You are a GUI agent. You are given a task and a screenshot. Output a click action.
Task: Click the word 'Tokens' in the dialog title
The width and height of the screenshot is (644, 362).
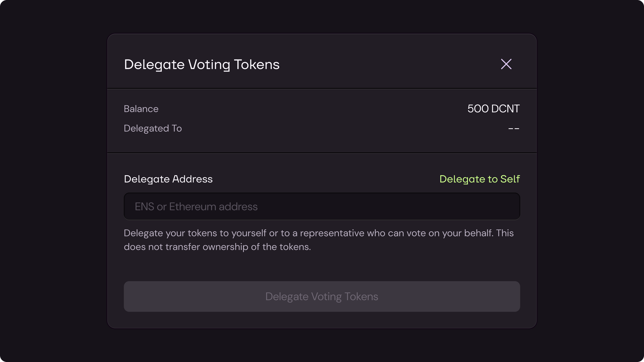click(x=257, y=65)
